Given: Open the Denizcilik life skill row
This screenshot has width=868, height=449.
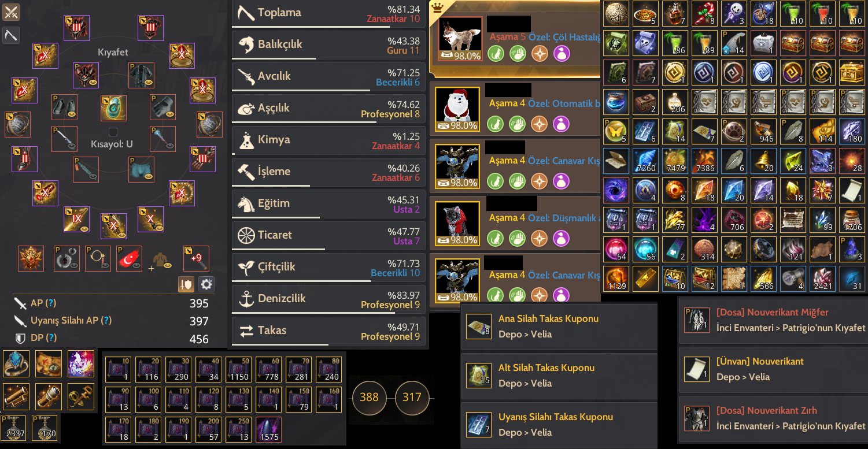Looking at the screenshot, I should (x=328, y=299).
